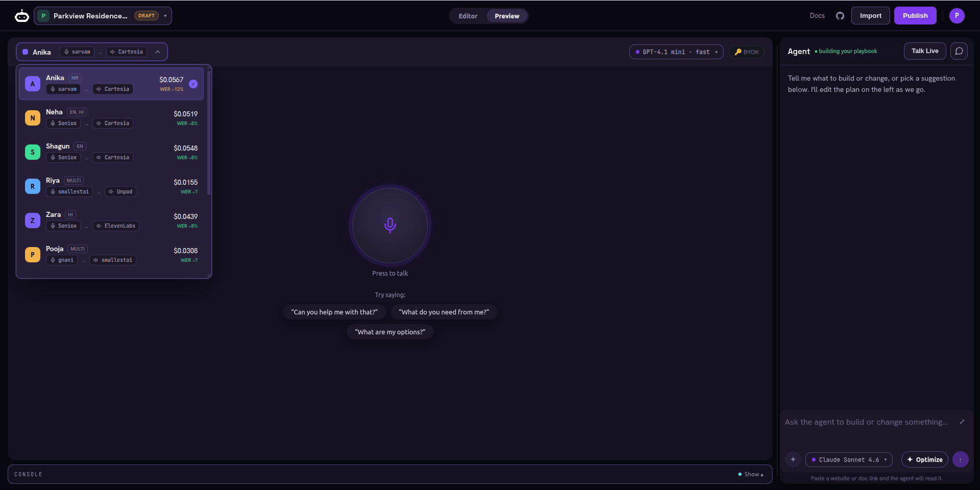Choose "Can you help me with that?" suggestion
980x490 pixels.
334,312
